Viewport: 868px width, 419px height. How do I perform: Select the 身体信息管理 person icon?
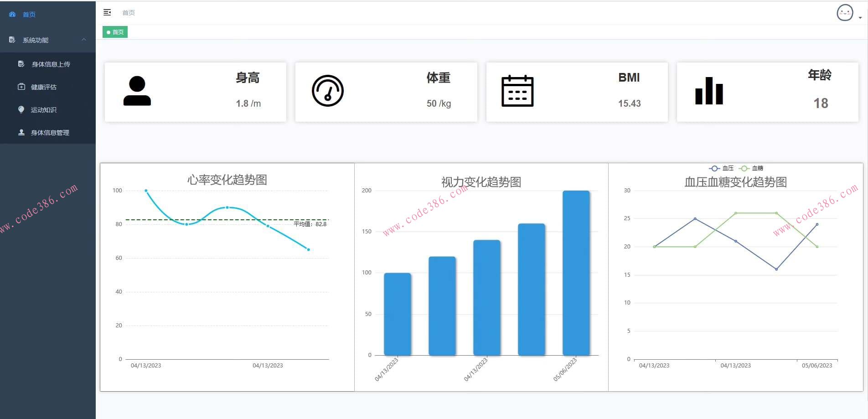point(21,132)
